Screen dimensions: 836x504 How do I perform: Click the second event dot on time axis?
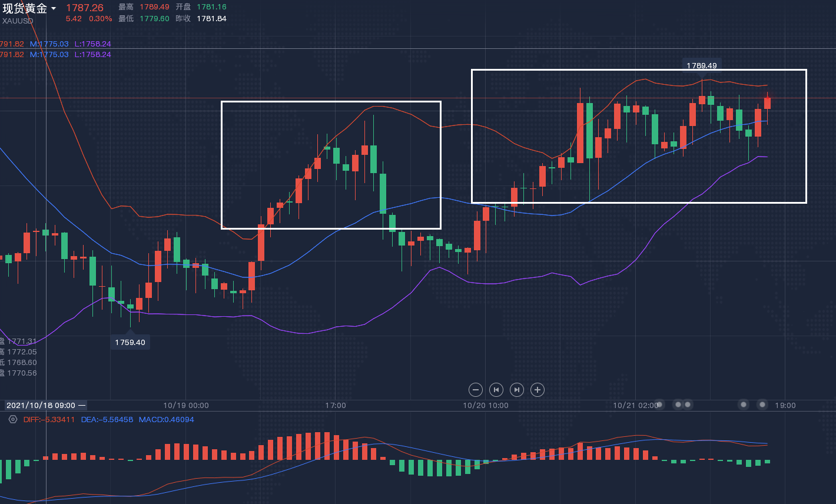pos(678,404)
